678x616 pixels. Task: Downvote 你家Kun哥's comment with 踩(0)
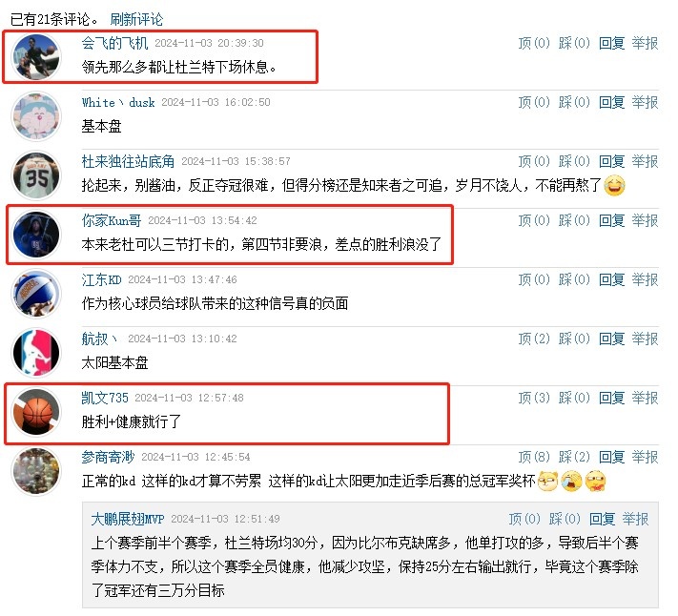[x=574, y=220]
